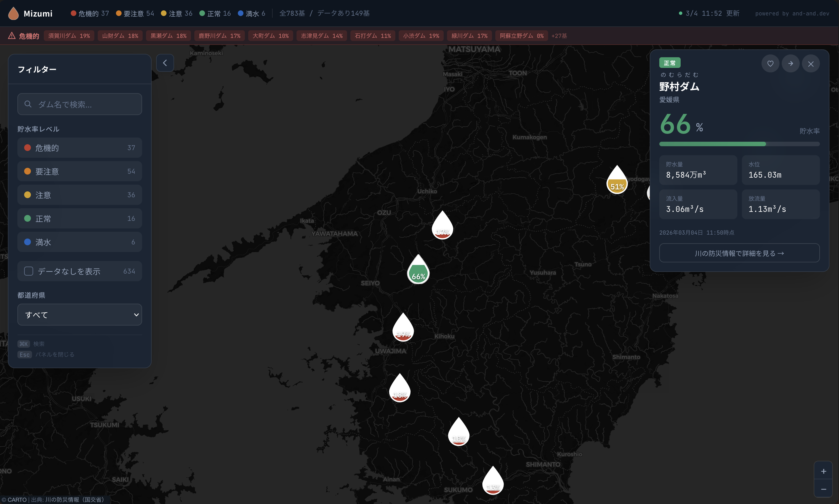The width and height of the screenshot is (839, 504).
Task: Toggle the 満水 level filter
Action: (x=79, y=242)
